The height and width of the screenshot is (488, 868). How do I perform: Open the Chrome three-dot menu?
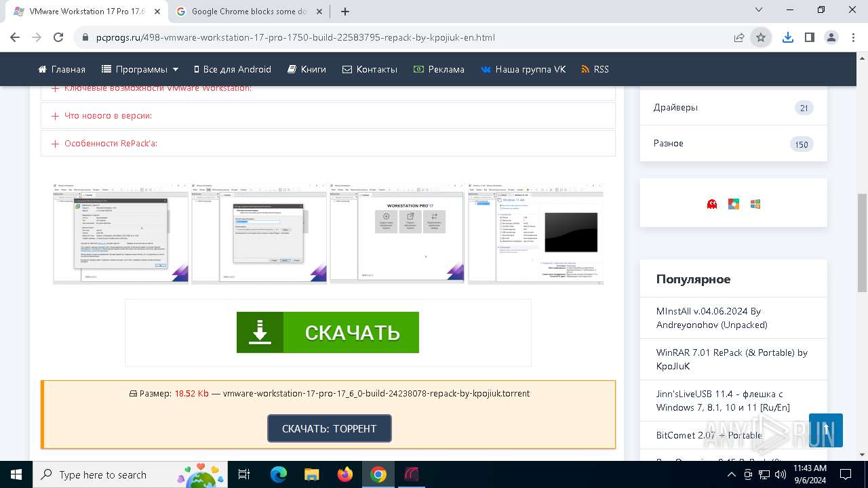coord(853,37)
